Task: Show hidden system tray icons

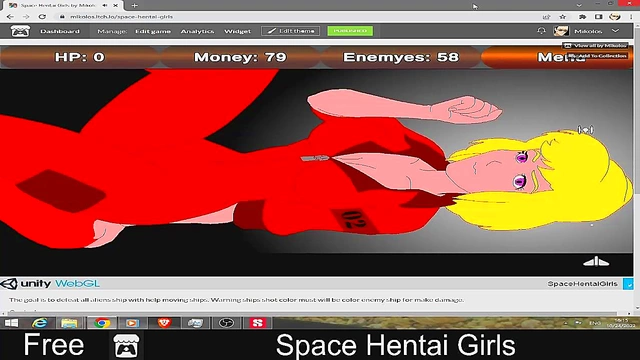Action: coord(566,323)
